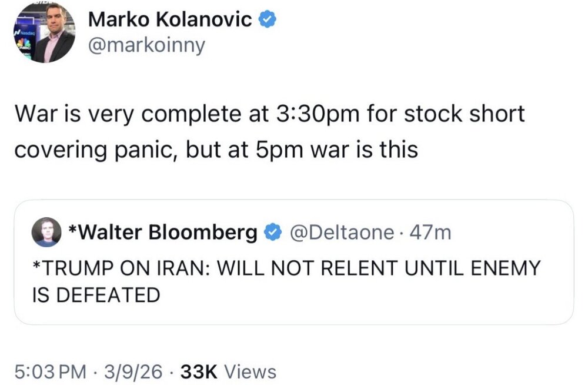Click the Marko Kolanovic display name
588x385 pixels.
(x=171, y=19)
